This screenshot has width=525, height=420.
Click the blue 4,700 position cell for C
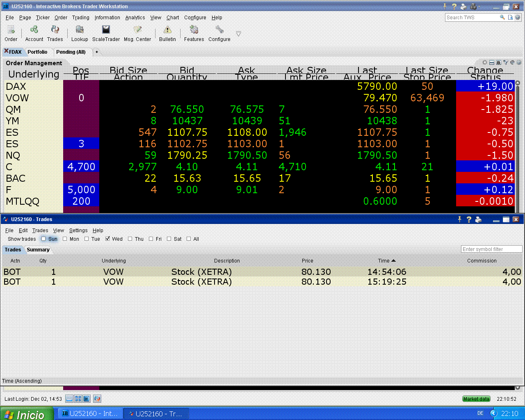coord(81,167)
